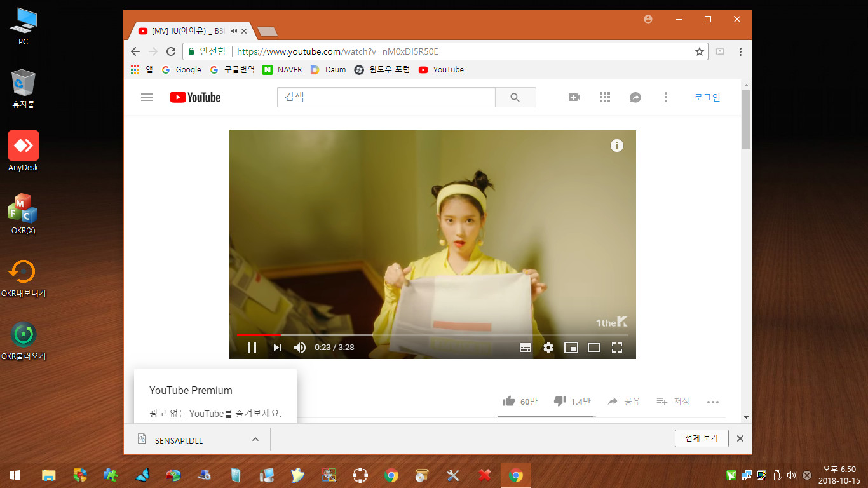Open more actions ellipsis under video
The image size is (868, 488).
tap(713, 402)
